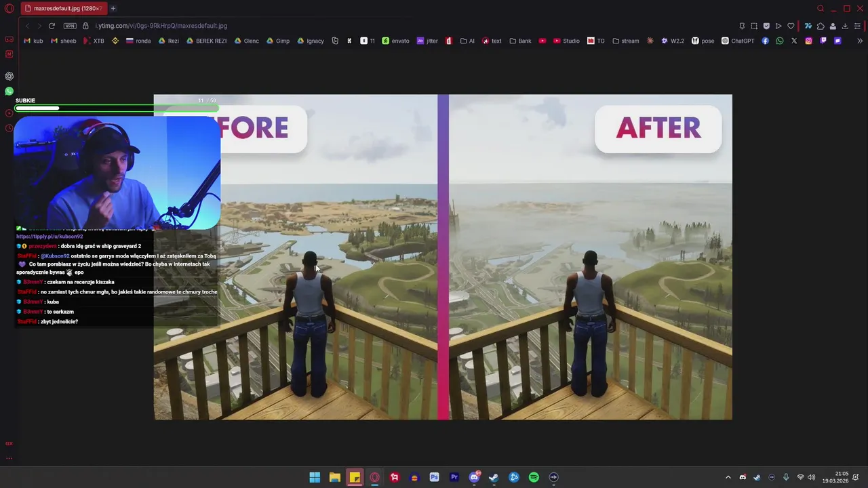
Task: Open the 'kub' Gmail bookmark
Action: pos(33,41)
